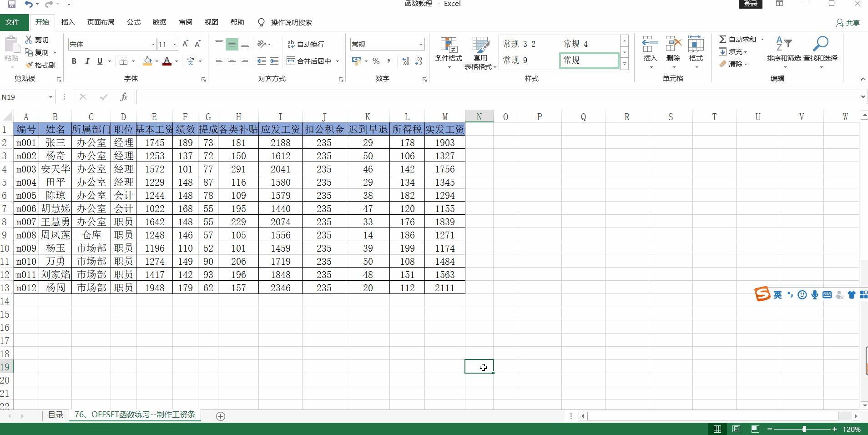The height and width of the screenshot is (435, 868).
Task: Apply cell borders icon
Action: tap(123, 61)
